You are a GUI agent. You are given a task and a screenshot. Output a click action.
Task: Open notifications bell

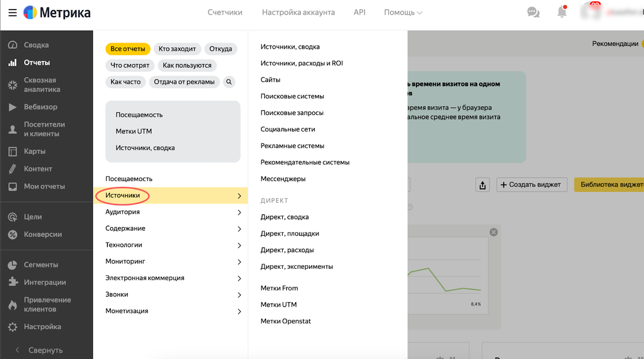click(562, 12)
